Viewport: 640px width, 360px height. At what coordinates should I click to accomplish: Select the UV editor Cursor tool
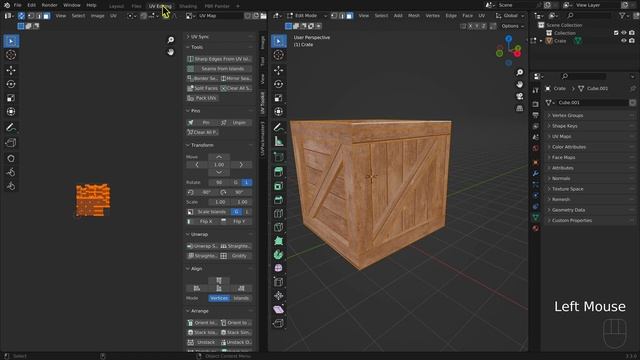pyautogui.click(x=11, y=55)
